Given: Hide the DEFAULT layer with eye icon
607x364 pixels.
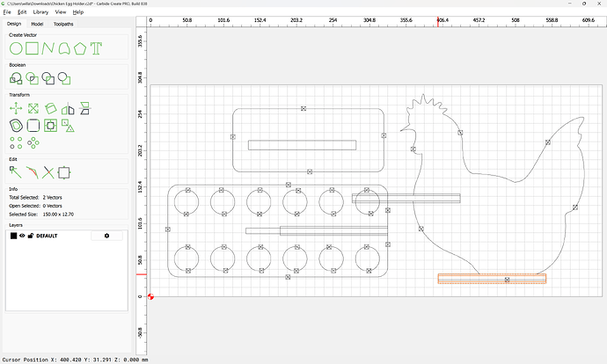Looking at the screenshot, I should (x=22, y=236).
